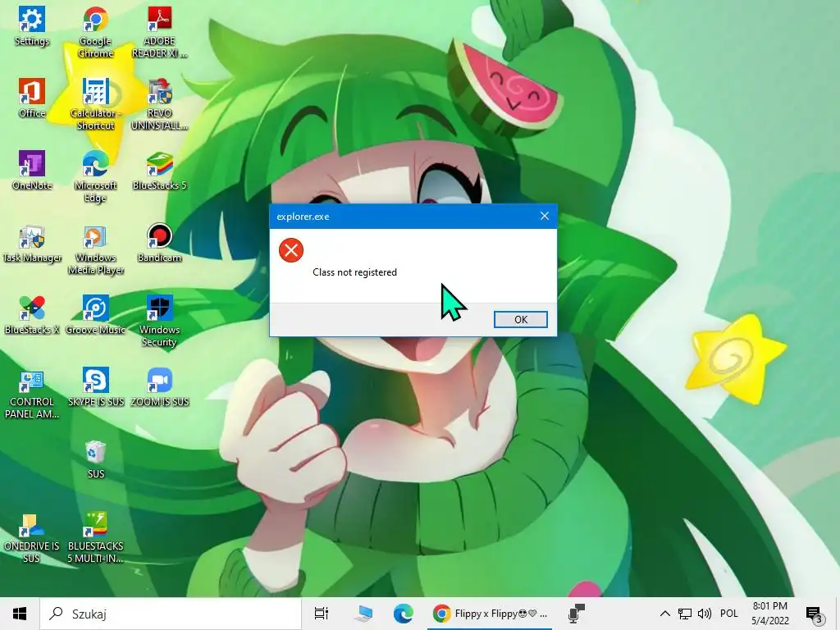
Task: Select Windows Media Player icon
Action: point(95,249)
